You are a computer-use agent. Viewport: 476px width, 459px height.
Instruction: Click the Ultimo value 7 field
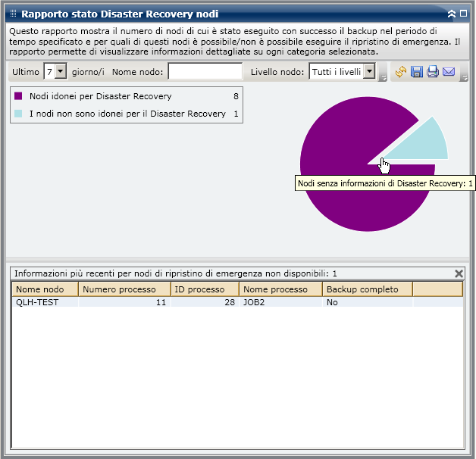50,72
